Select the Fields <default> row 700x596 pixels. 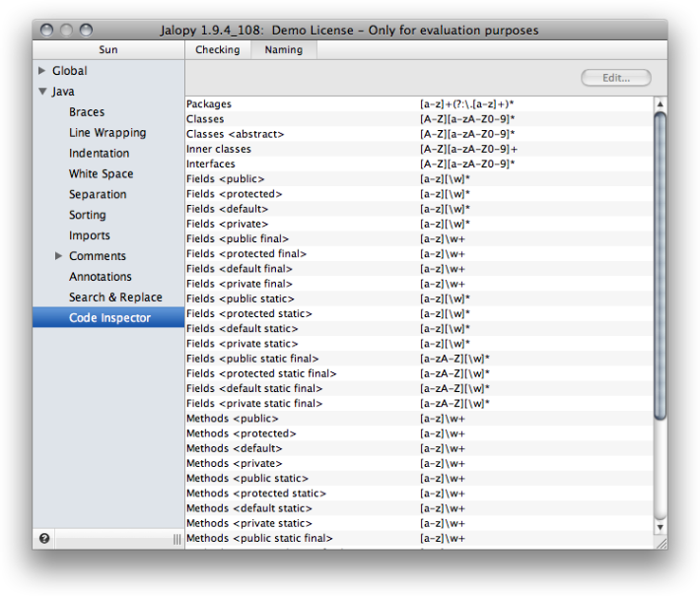[x=419, y=209]
